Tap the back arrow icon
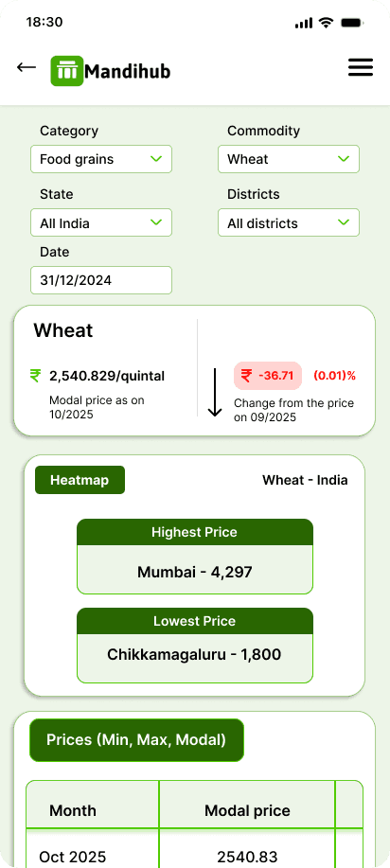Viewport: 390px width, 868px height. [27, 67]
